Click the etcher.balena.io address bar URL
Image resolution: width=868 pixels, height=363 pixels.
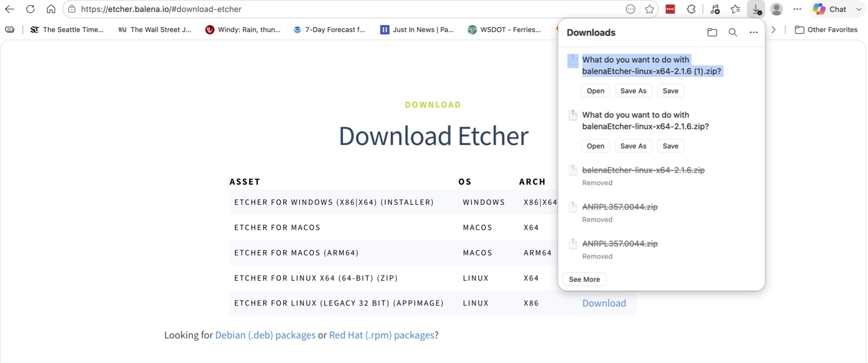point(161,9)
